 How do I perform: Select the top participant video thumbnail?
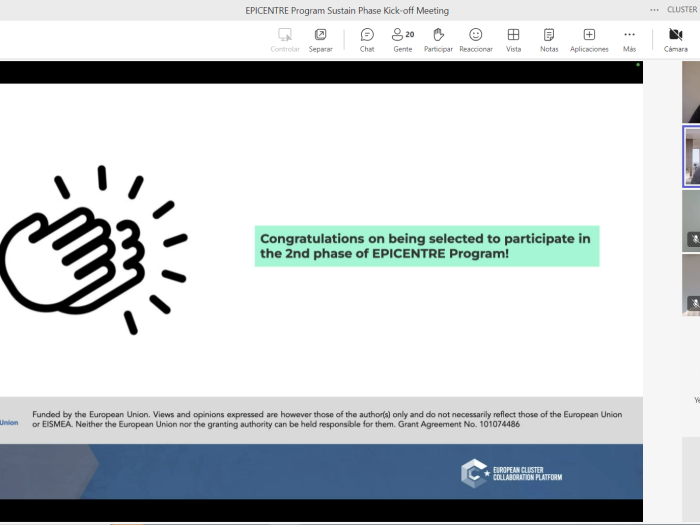point(691,93)
